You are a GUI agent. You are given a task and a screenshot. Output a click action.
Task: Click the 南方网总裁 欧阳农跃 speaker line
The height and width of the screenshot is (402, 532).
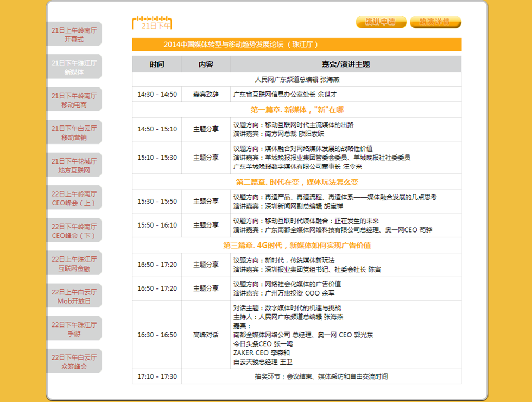[x=278, y=134]
